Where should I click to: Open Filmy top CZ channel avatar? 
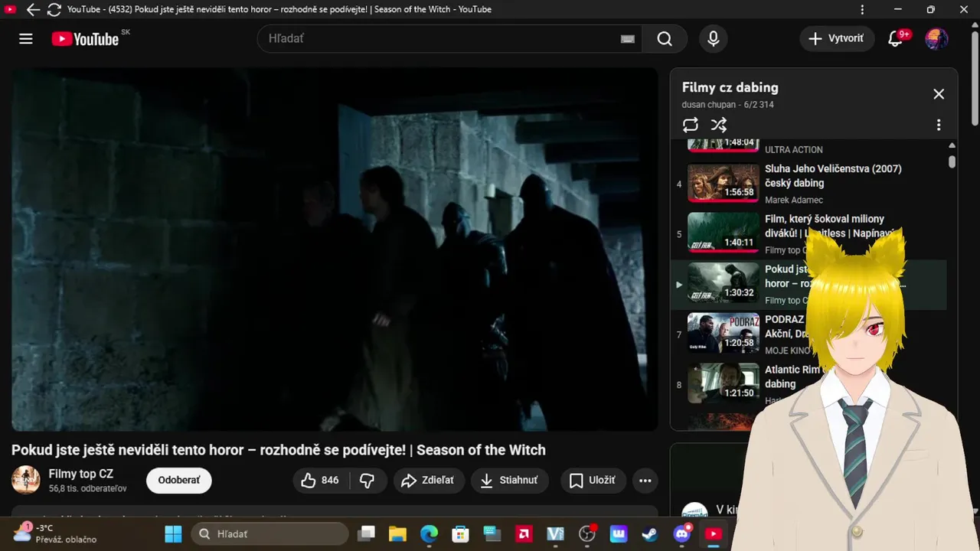coord(26,480)
